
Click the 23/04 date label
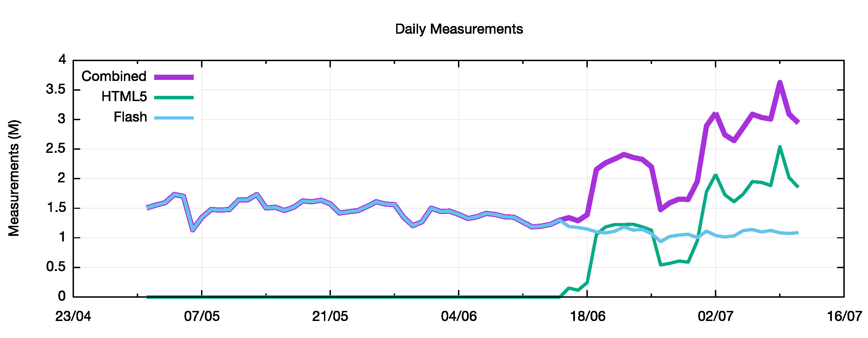(x=73, y=316)
